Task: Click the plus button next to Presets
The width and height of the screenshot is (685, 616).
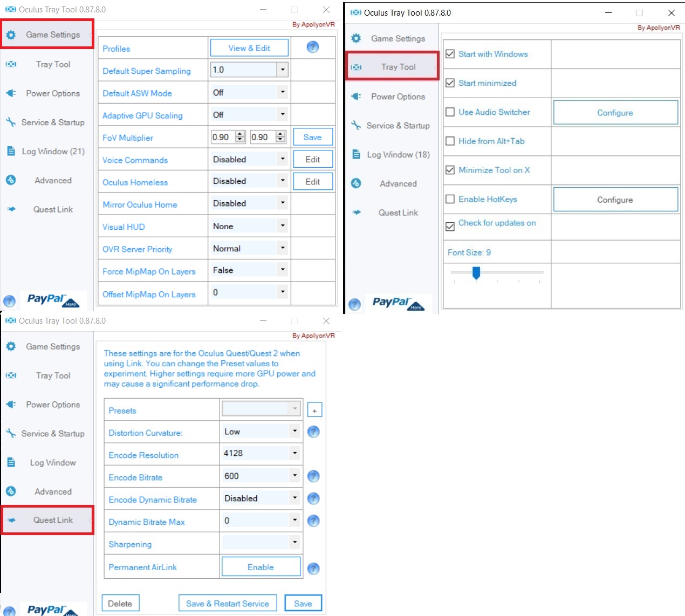Action: [x=314, y=410]
